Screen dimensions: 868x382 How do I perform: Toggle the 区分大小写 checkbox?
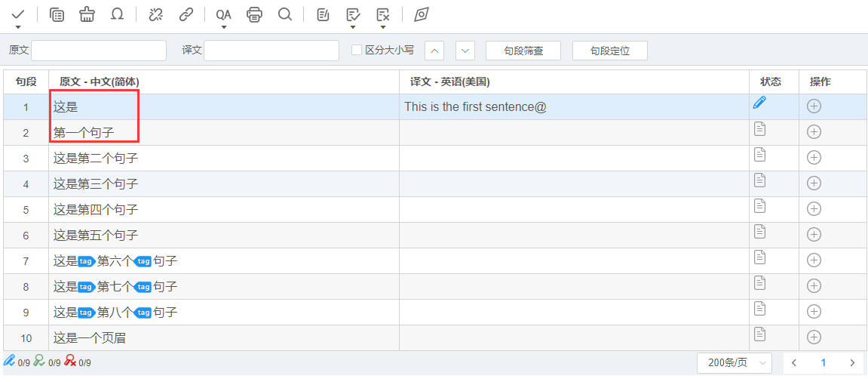click(357, 51)
